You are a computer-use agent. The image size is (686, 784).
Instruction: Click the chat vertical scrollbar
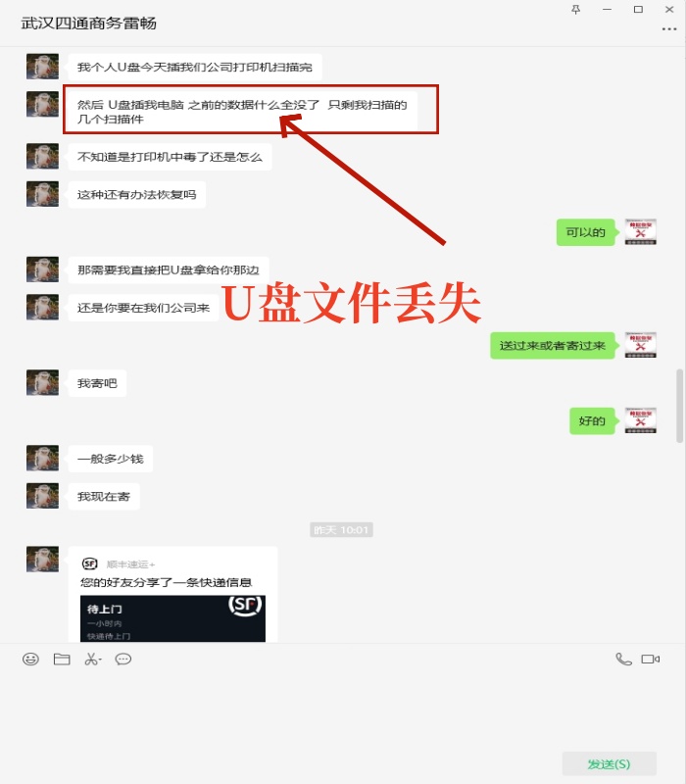pos(679,406)
